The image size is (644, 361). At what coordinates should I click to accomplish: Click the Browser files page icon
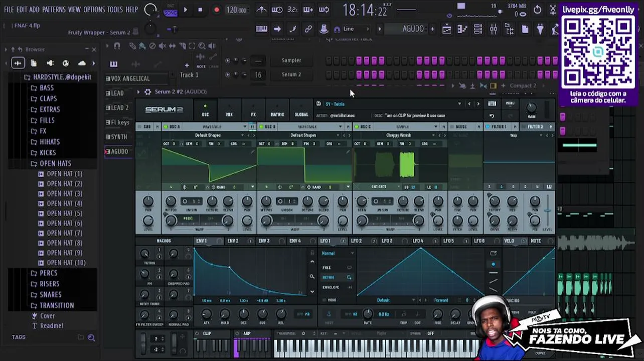click(x=34, y=63)
